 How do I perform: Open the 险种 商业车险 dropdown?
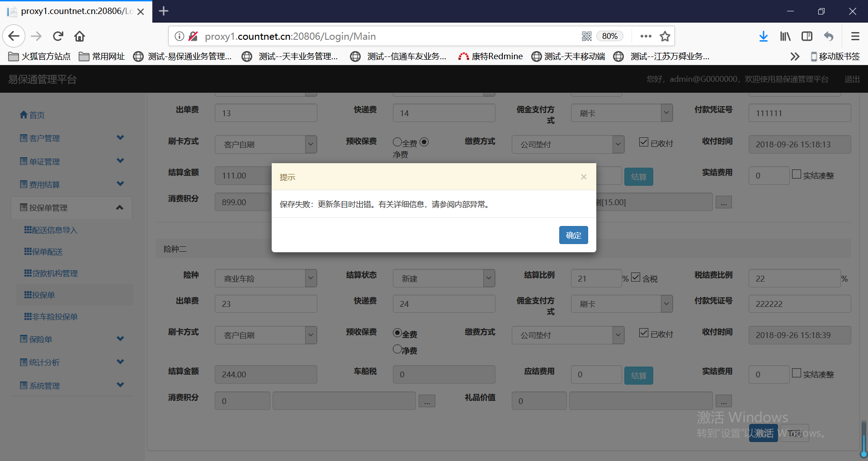point(265,278)
